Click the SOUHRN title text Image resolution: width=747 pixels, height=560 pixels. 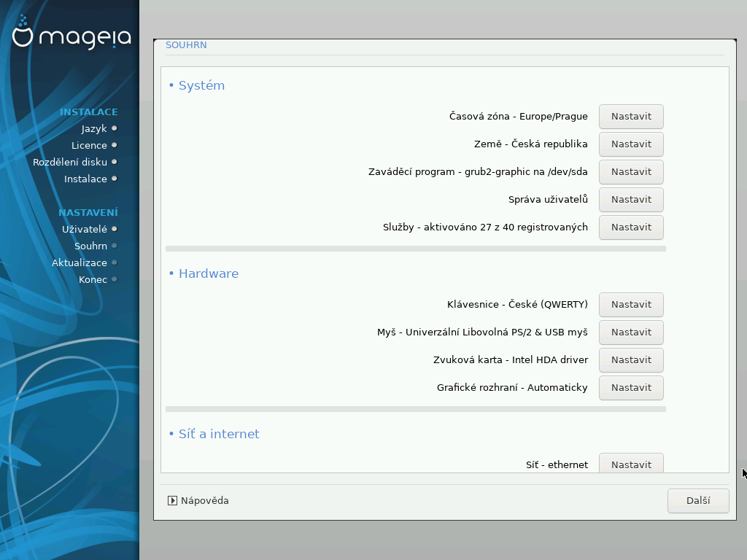[186, 45]
